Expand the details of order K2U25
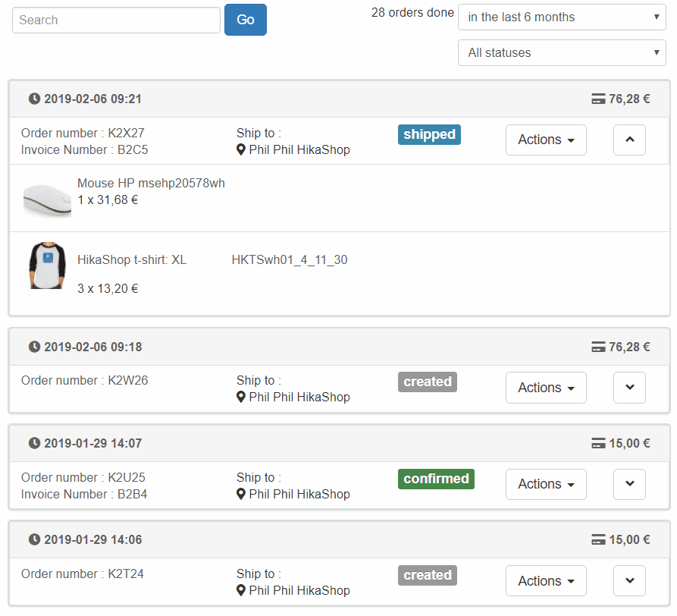 tap(629, 484)
